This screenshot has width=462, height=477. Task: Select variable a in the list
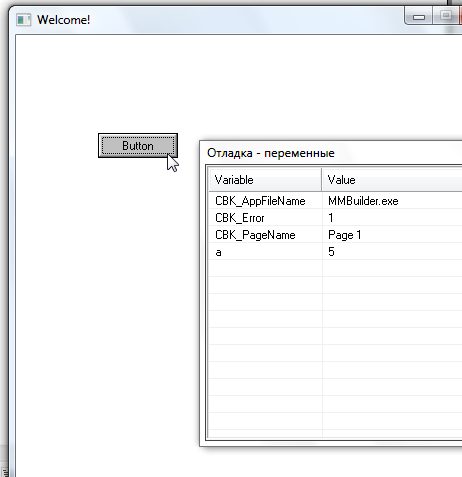click(x=335, y=252)
